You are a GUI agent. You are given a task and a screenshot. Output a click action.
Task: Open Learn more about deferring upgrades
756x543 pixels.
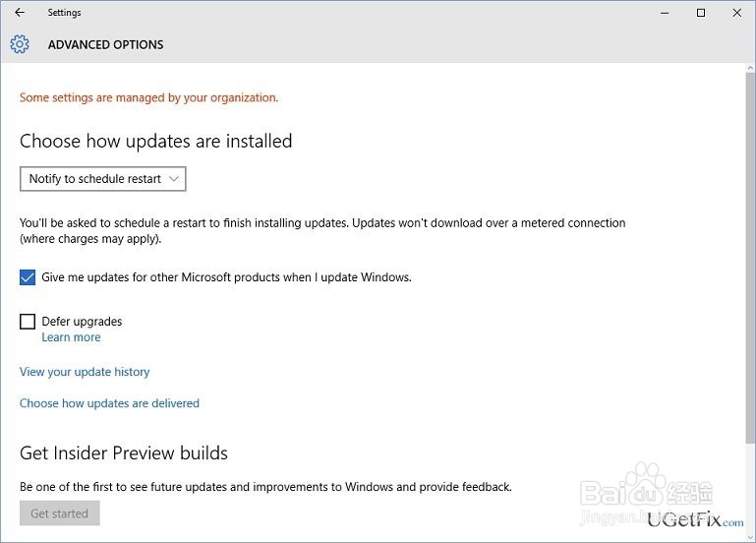pos(71,337)
